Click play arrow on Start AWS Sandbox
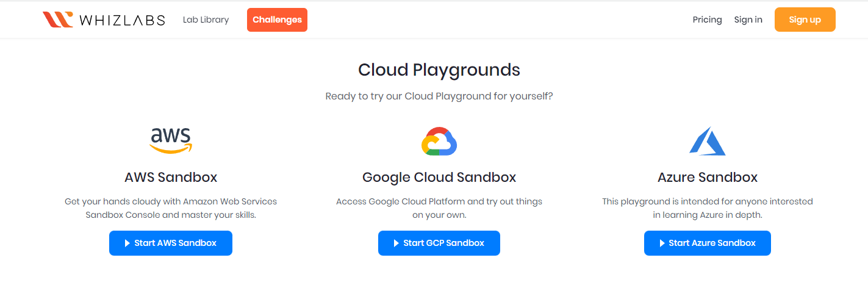Screen dimensions: 868x288 [x=127, y=243]
